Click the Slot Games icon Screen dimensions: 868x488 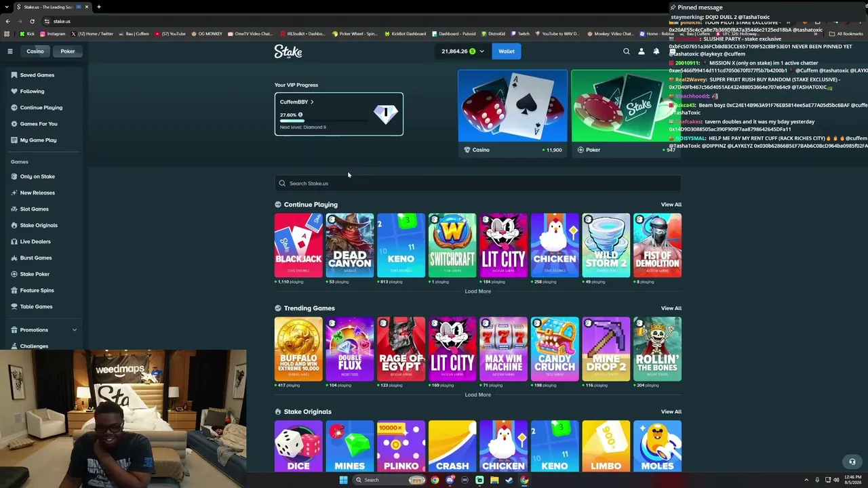[14, 209]
